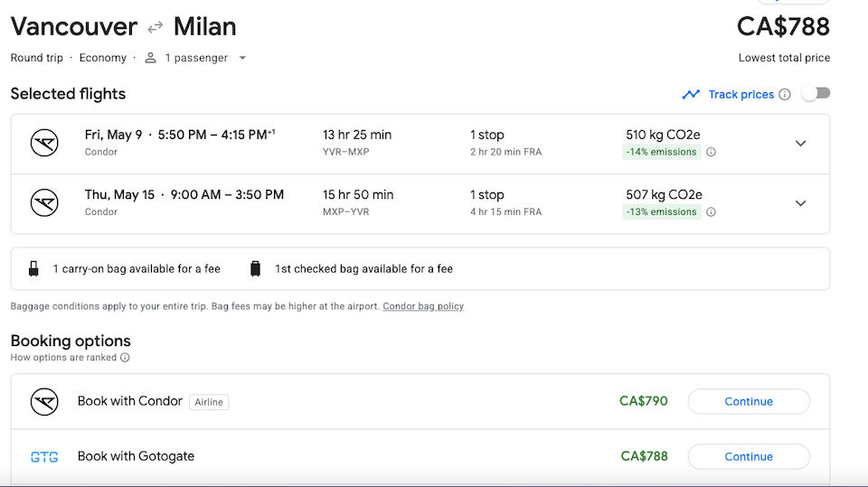Open the Condor bag policy link
Image resolution: width=868 pixels, height=487 pixels.
(x=423, y=306)
